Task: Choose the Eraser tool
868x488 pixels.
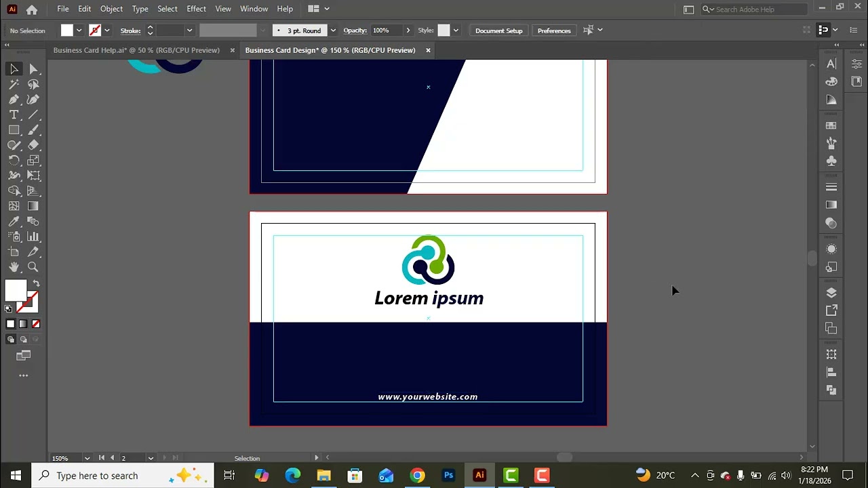Action: (x=33, y=145)
